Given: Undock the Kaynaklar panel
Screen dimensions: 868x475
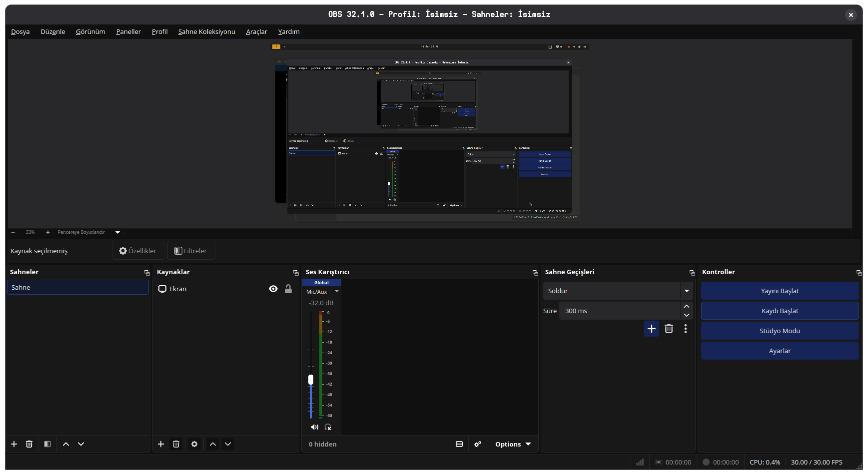Looking at the screenshot, I should coord(296,273).
